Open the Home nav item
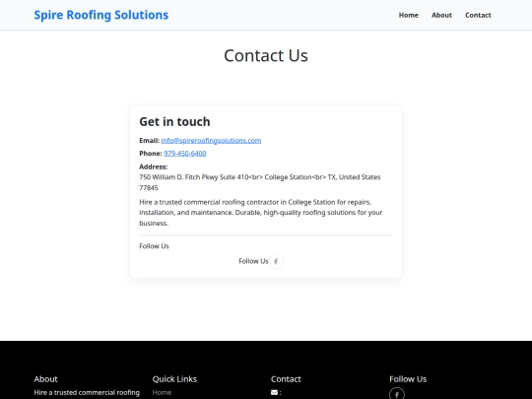Screen dimensions: 532x399 click(x=409, y=15)
